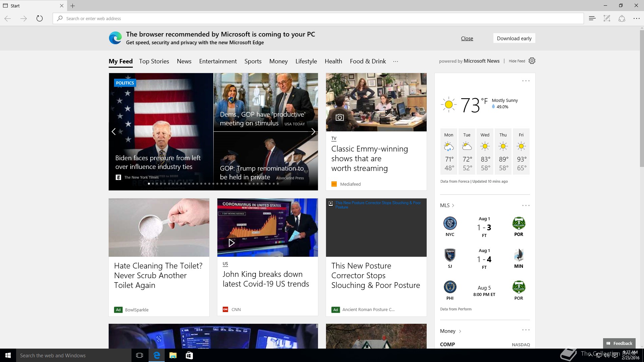This screenshot has height=362, width=644.
Task: Open the Hub (favorites, reading list) icon
Action: [592, 18]
